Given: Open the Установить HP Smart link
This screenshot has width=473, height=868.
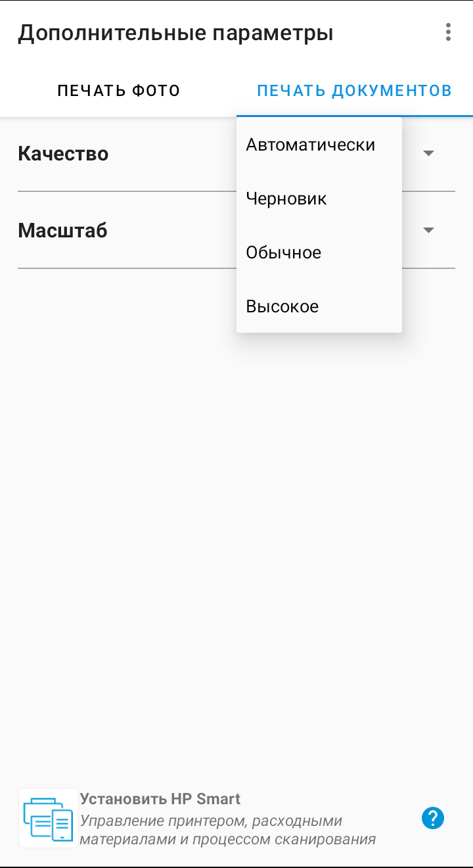Looking at the screenshot, I should (160, 799).
